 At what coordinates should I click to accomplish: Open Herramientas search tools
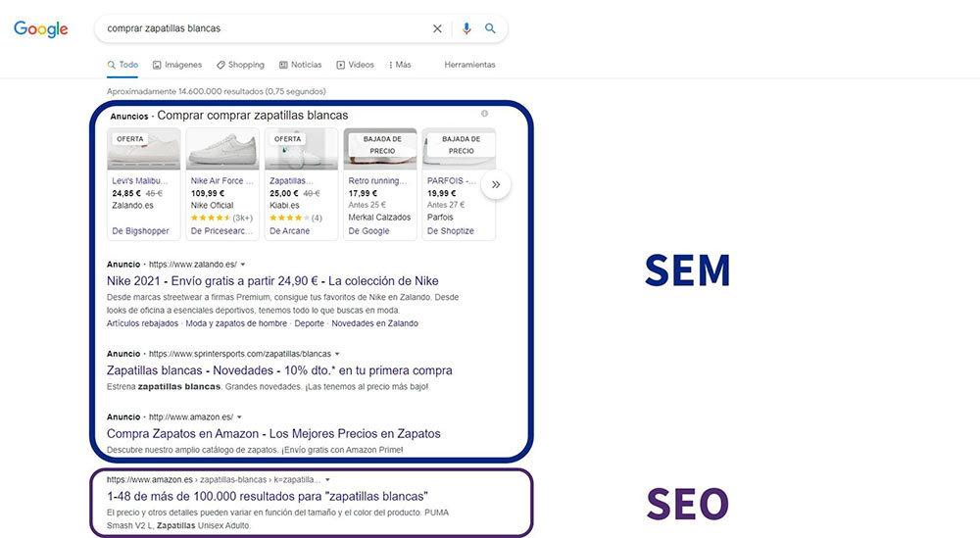coord(470,65)
